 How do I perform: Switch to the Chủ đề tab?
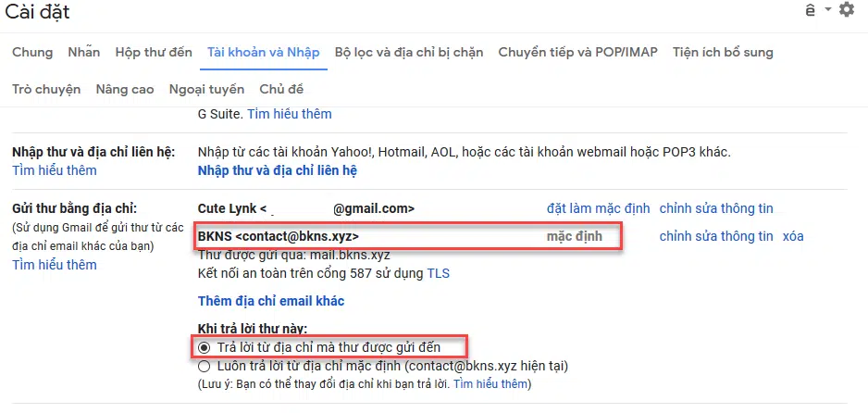pos(281,89)
